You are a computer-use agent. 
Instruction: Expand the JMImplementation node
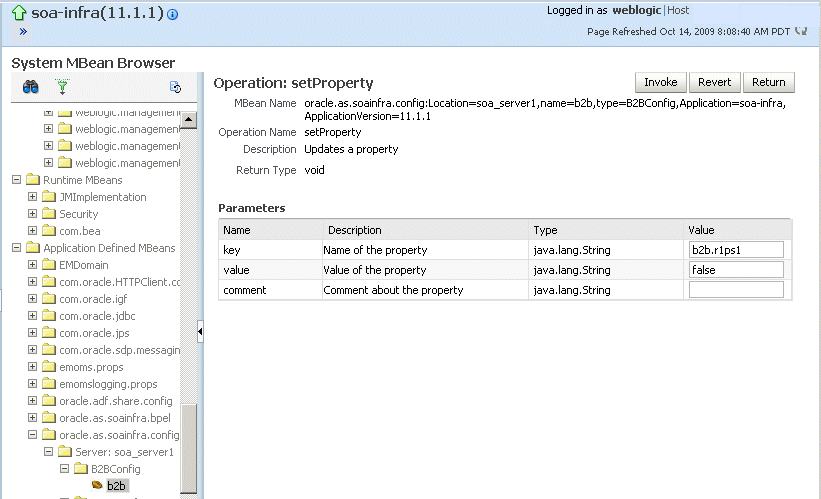(32, 196)
